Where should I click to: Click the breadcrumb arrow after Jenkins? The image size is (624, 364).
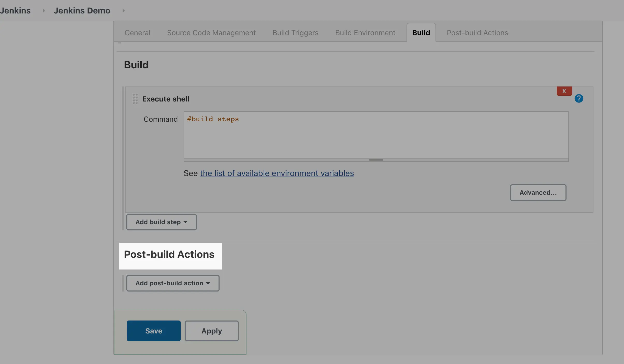(44, 11)
